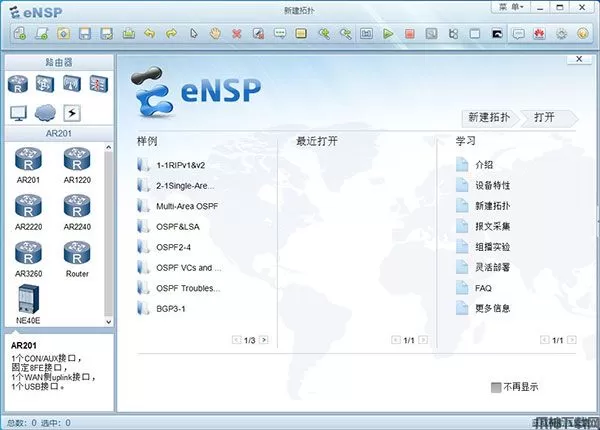Open the 介绍 learning document
This screenshot has height=430, width=600.
pyautogui.click(x=474, y=165)
